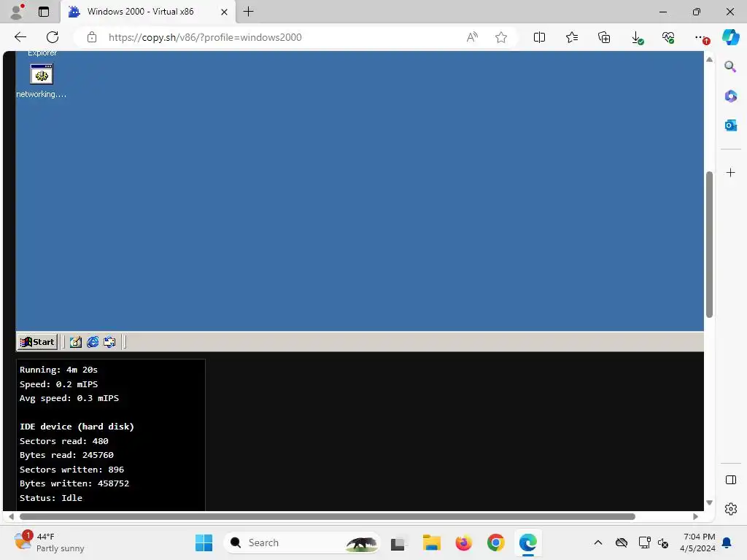Image resolution: width=747 pixels, height=560 pixels.
Task: Open the Copilot icon in Edge
Action: pos(731,37)
